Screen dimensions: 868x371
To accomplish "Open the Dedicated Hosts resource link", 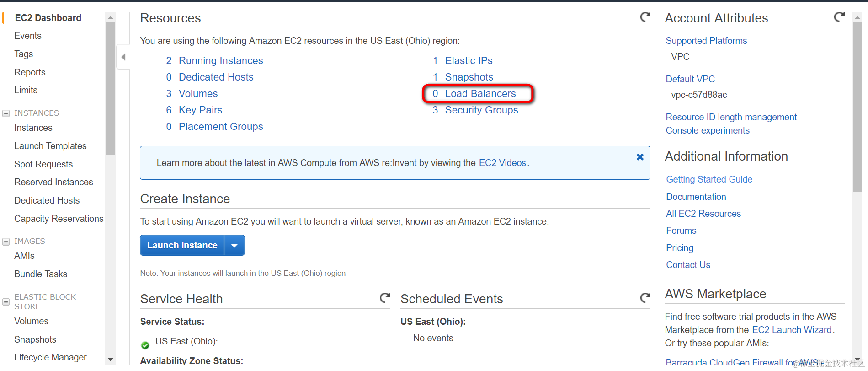I will pos(216,77).
